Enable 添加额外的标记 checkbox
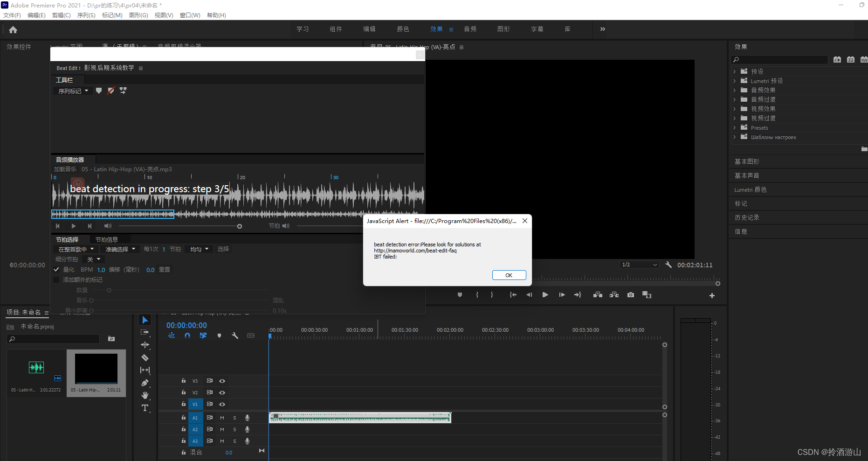 tap(56, 280)
